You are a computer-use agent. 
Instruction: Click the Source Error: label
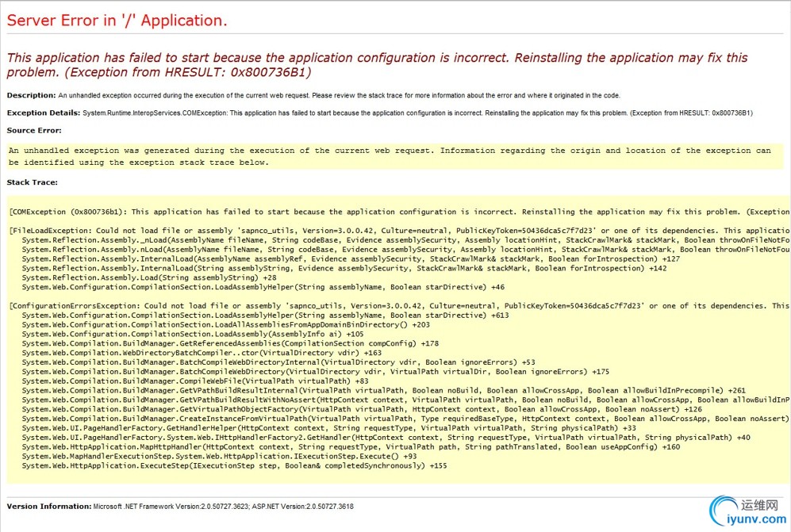click(x=34, y=130)
